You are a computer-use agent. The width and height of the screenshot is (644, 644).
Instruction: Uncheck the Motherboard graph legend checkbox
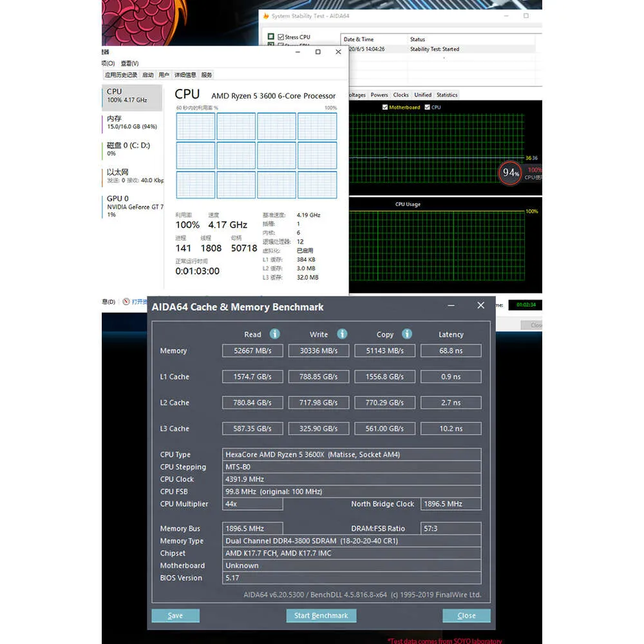click(385, 107)
